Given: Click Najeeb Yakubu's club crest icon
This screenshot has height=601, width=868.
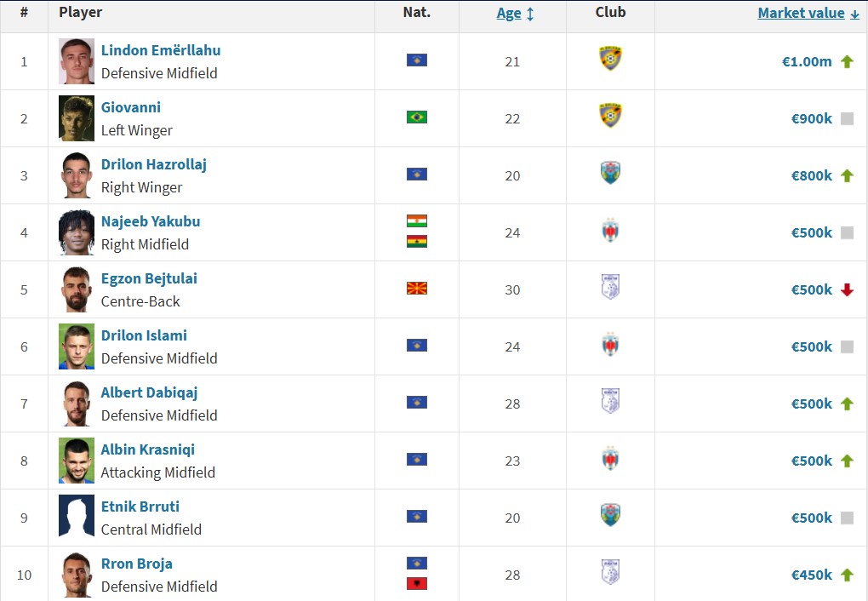Looking at the screenshot, I should (610, 230).
